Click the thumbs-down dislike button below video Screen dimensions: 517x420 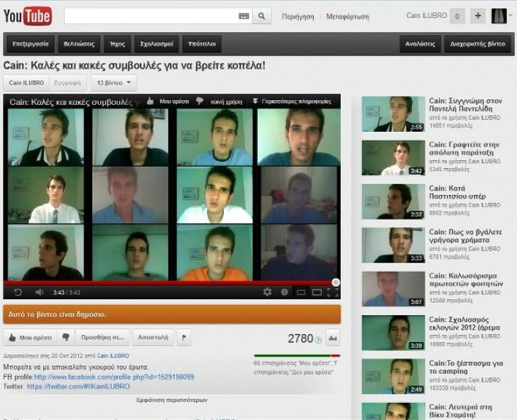coord(65,337)
